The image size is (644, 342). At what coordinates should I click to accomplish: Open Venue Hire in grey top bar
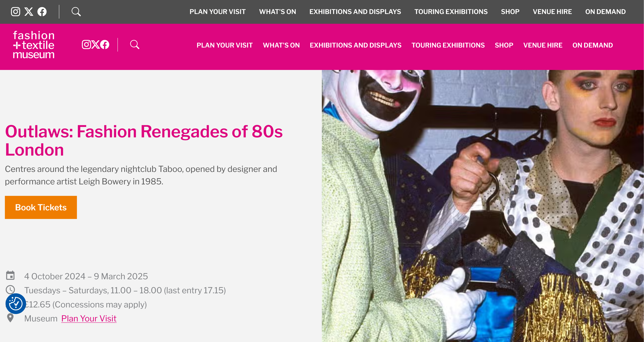552,12
